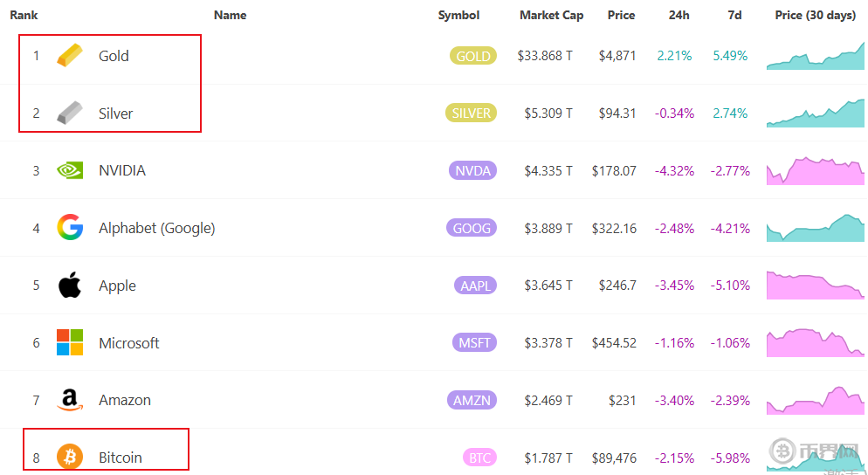Sort by the 7d change column

click(x=734, y=15)
